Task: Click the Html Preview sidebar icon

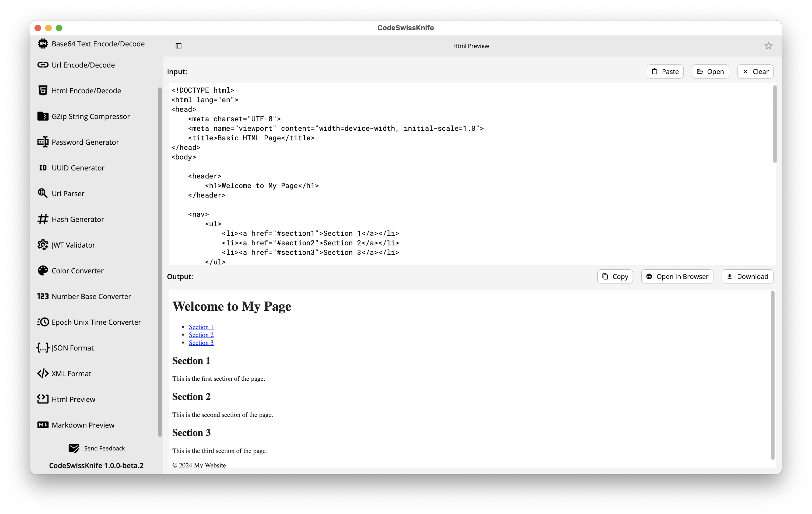Action: pos(43,399)
